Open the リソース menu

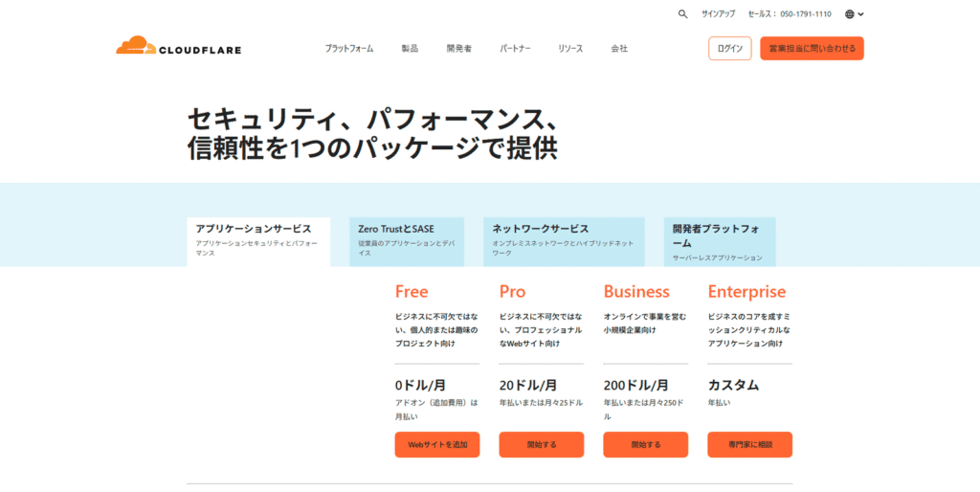click(570, 48)
